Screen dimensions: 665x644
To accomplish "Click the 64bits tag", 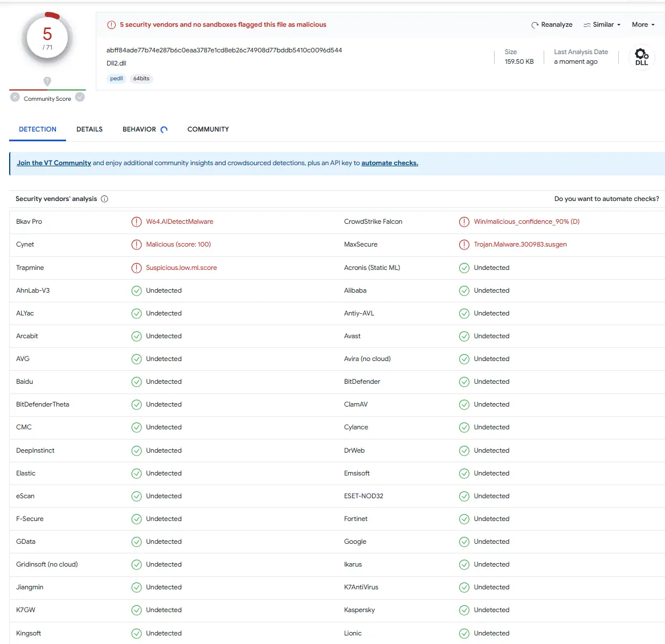I will [x=141, y=79].
